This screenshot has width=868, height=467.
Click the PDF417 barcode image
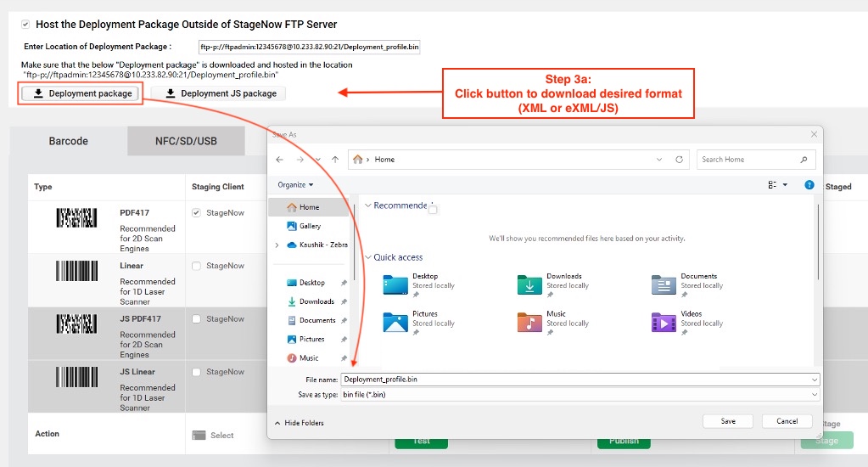[x=76, y=218]
